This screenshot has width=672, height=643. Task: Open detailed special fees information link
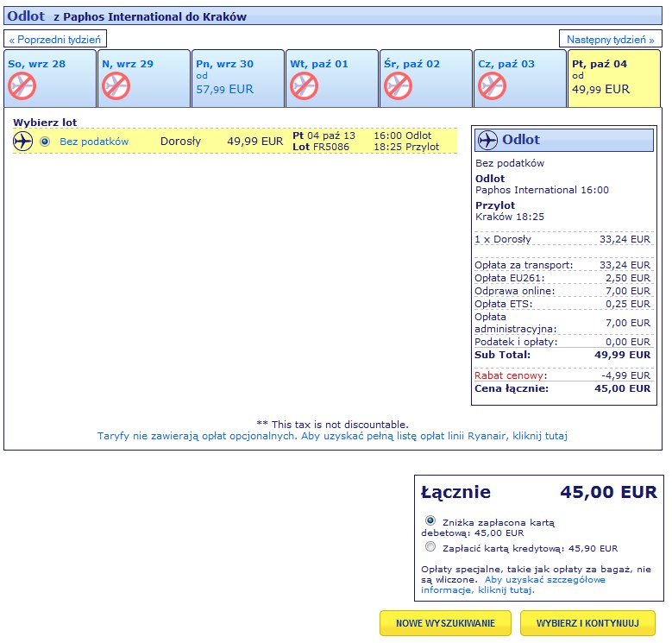coord(513,584)
